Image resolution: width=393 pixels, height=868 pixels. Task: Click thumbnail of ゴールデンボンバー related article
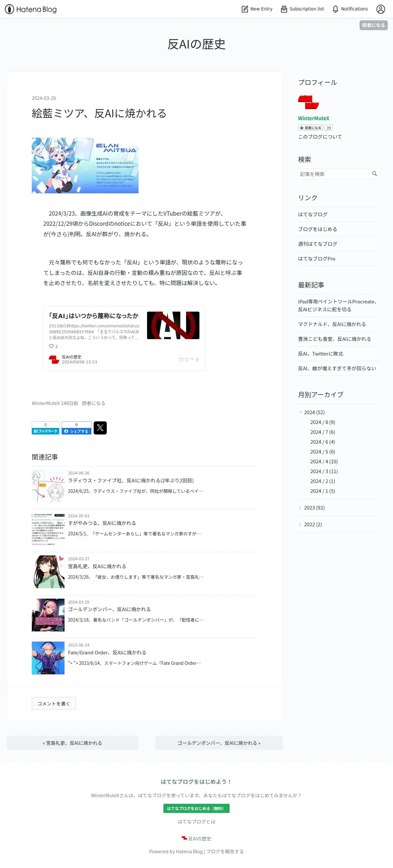(48, 615)
